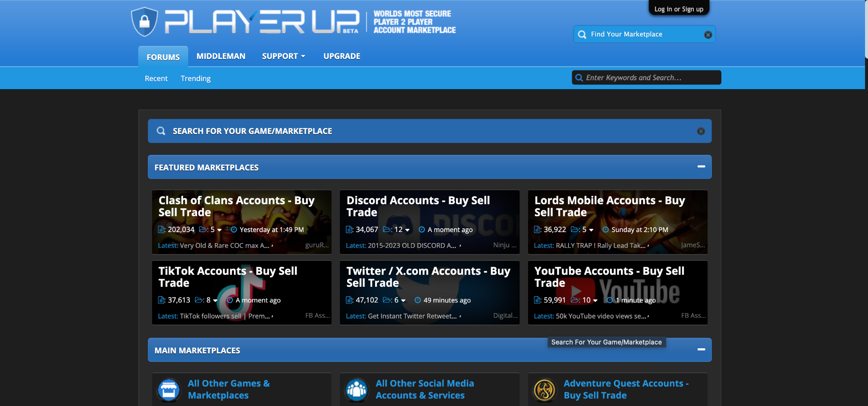Click the magnifier icon in Find Your Marketplace

tap(582, 34)
